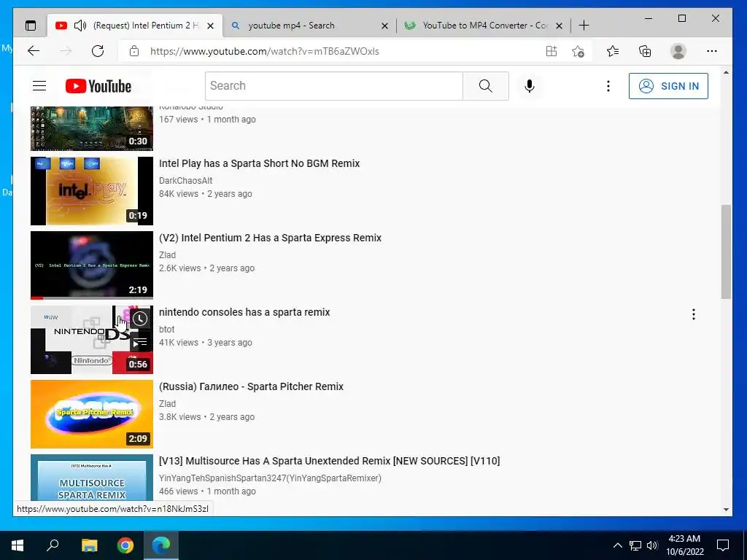Select the (Request) Intel Pentium 2 tab
Viewport: 747px width, 560px height.
tap(135, 26)
